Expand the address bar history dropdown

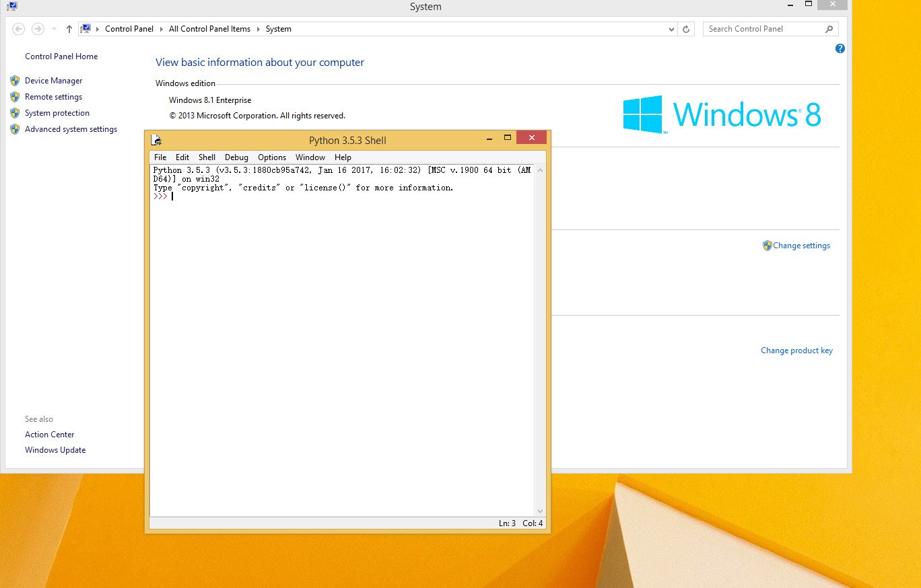[x=671, y=30]
